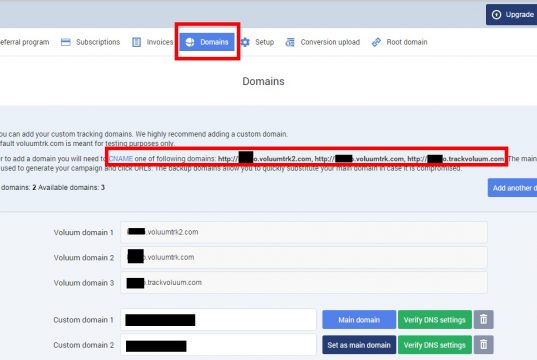This screenshot has height=360, width=537.
Task: Click the Domains globe icon
Action: (x=190, y=42)
